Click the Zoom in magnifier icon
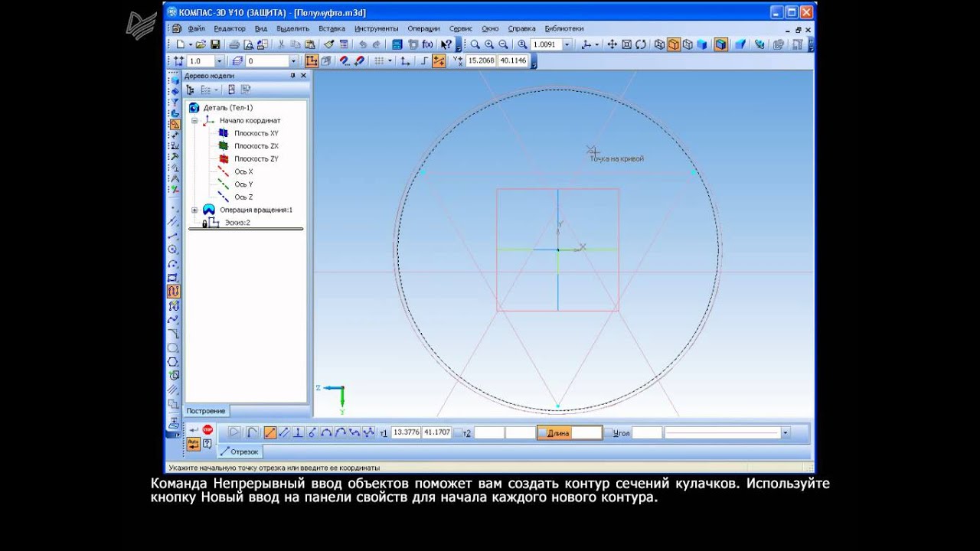This screenshot has width=980, height=551. (489, 44)
